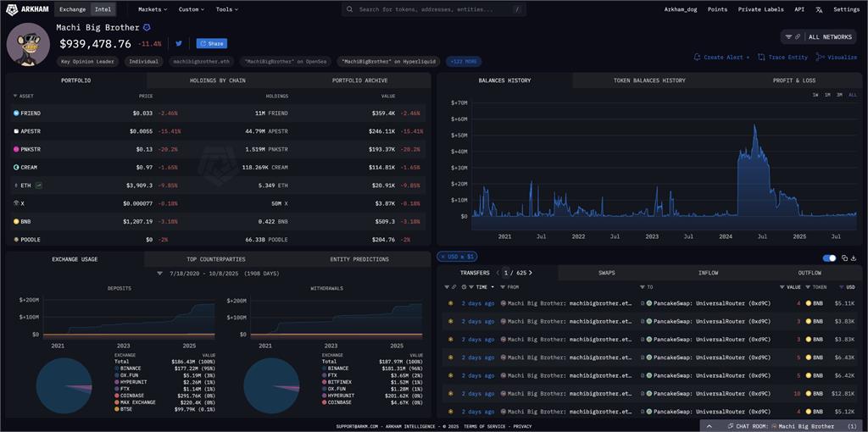This screenshot has height=432, width=868.
Task: Open the All Networks filter selector
Action: tap(818, 37)
